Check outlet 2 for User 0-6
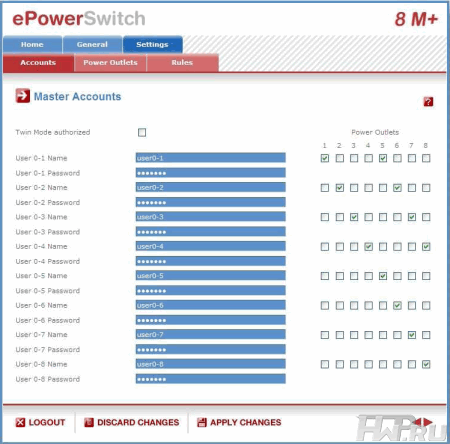 339,306
